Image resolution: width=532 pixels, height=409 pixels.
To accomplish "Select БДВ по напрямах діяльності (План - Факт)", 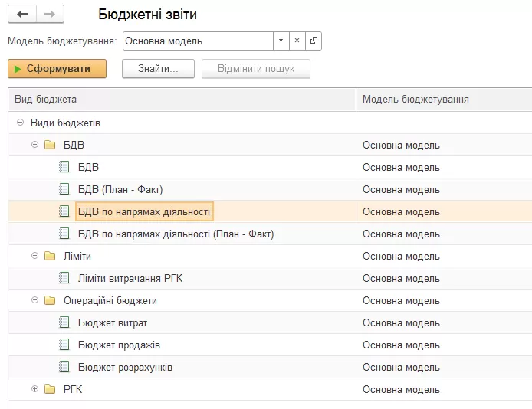I will [x=176, y=234].
